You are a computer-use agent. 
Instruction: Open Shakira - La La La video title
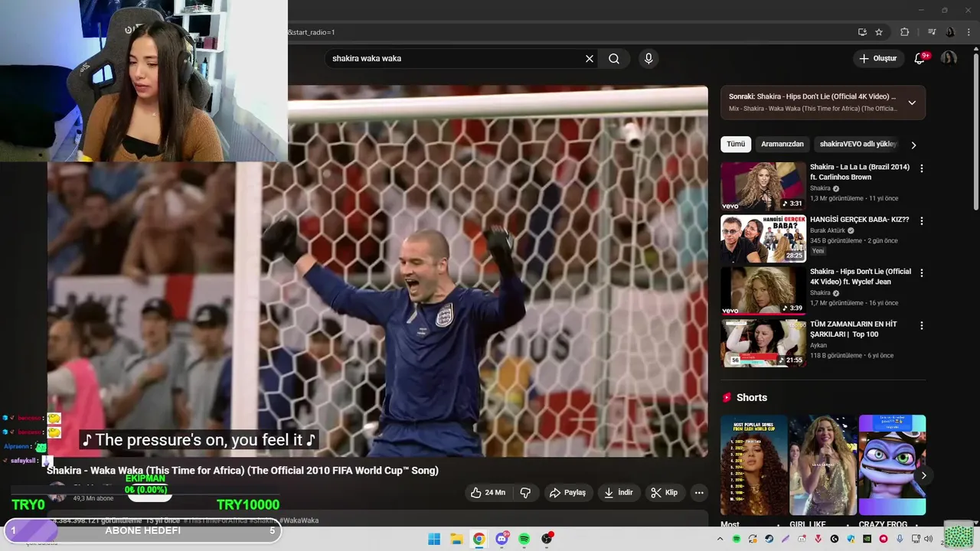(x=860, y=172)
